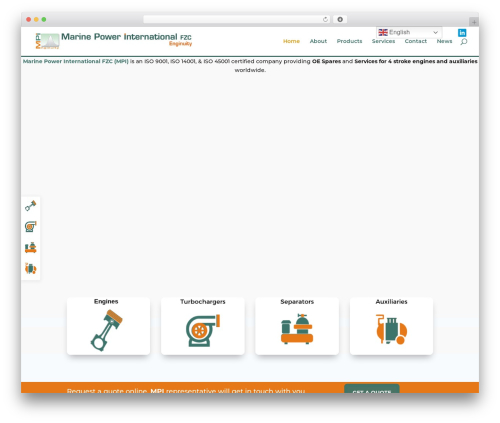Click the Get A Quote button
The height and width of the screenshot is (423, 500).
(x=372, y=389)
